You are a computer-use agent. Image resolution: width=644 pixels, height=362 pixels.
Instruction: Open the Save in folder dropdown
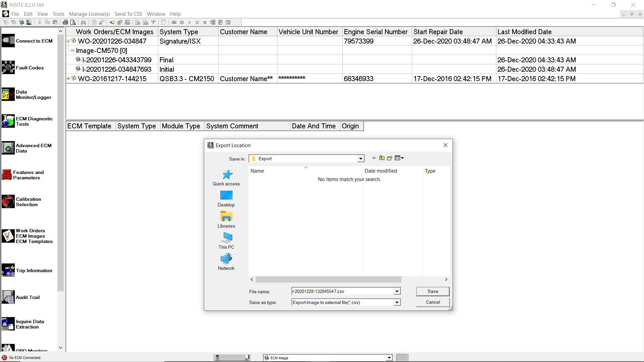[x=361, y=158]
